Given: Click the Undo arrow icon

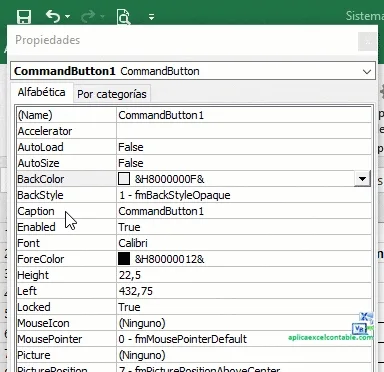Looking at the screenshot, I should pos(53,16).
